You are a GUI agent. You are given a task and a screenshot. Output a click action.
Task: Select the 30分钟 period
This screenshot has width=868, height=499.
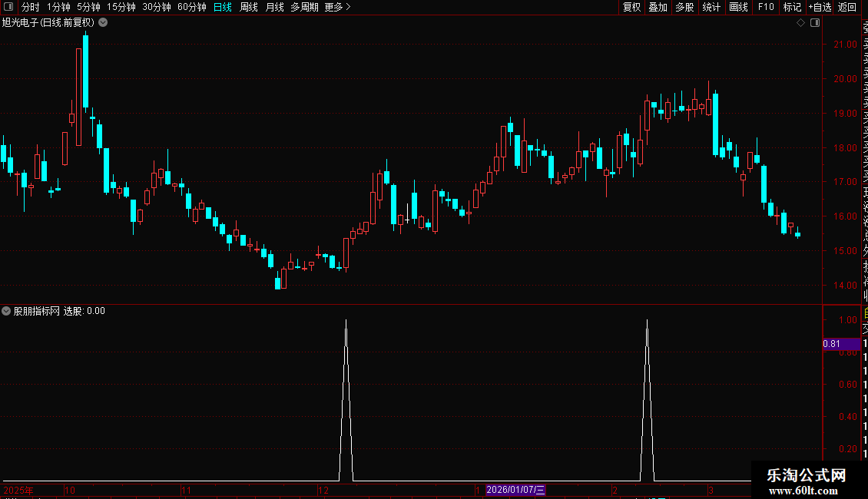point(157,7)
